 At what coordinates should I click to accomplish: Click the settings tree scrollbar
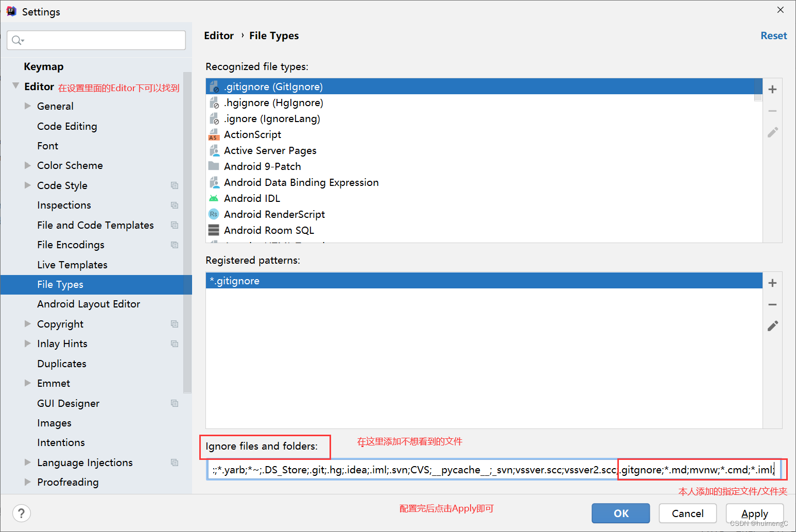[187, 232]
